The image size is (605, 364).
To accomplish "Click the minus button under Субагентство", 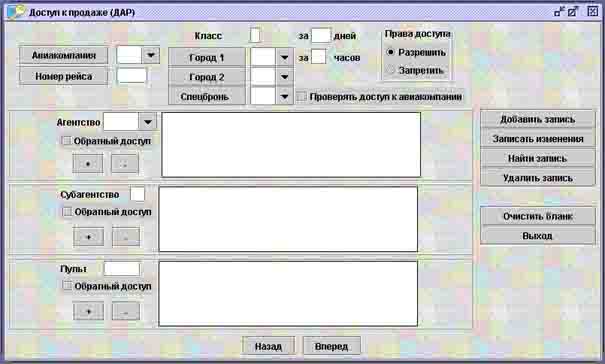I will pos(126,237).
